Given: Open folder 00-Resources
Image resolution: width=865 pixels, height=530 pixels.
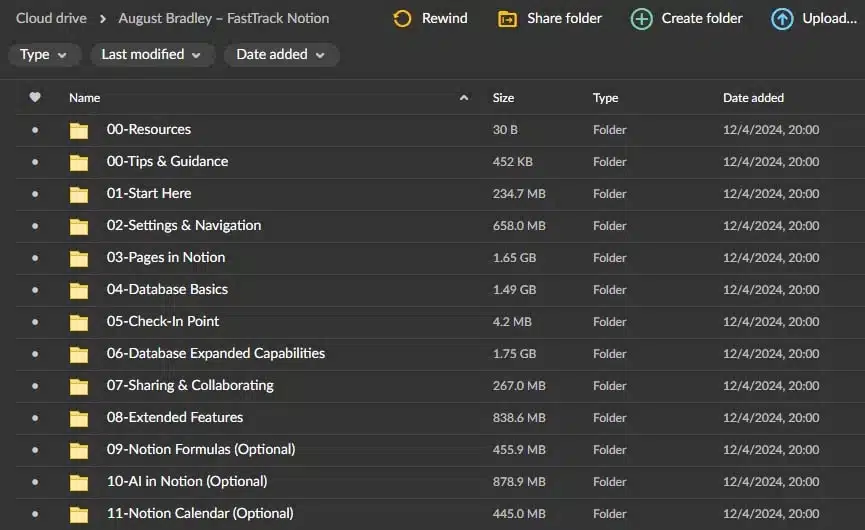Looking at the screenshot, I should 148,129.
